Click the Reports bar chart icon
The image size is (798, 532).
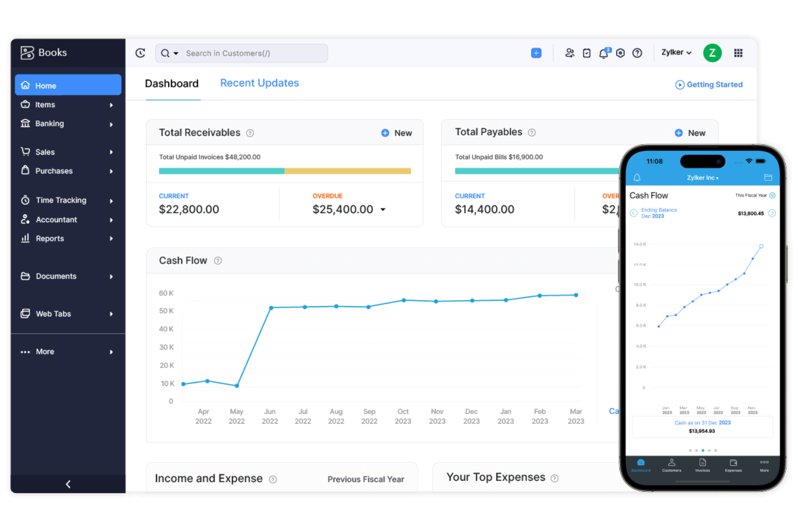(25, 238)
